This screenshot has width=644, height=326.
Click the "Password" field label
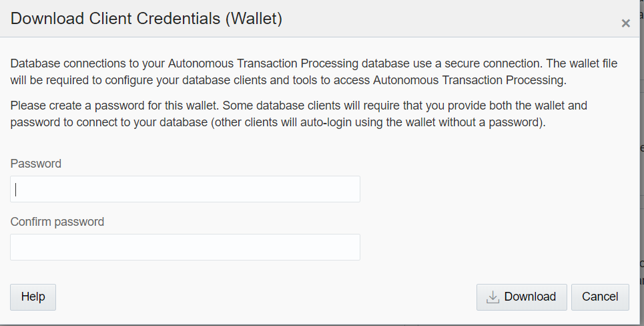[36, 164]
